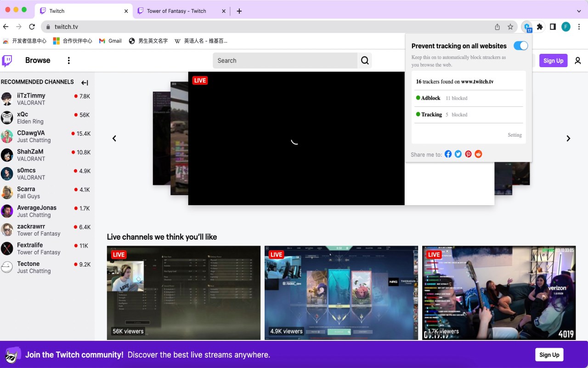The height and width of the screenshot is (368, 588).
Task: Open the 1.7K viewers stream thumbnail
Action: [499, 293]
